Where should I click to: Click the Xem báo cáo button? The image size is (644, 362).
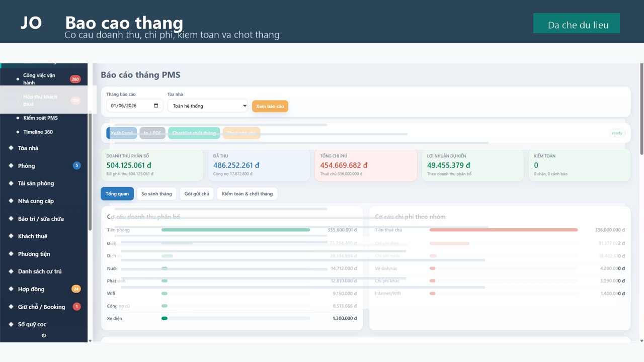(270, 106)
